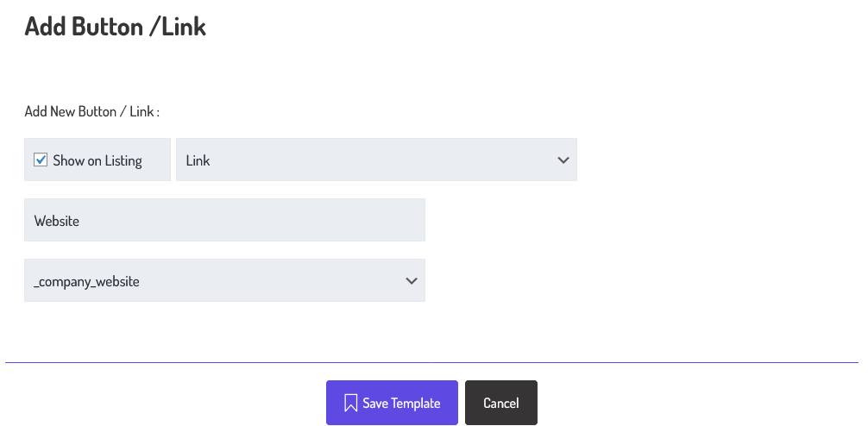Uncheck the Show on Listing checkbox
Viewport: 868px width, 426px height.
coord(41,160)
